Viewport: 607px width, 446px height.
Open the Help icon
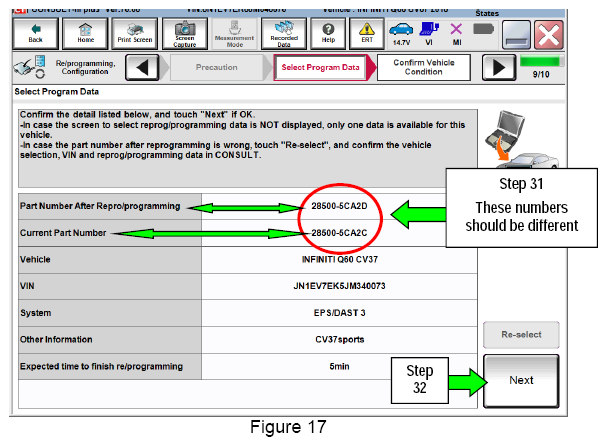point(328,34)
